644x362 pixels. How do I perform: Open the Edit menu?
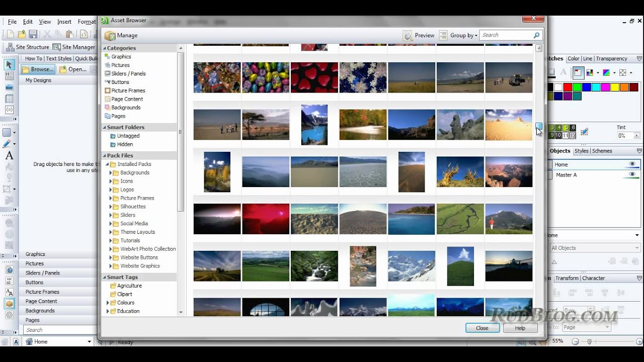[x=28, y=22]
